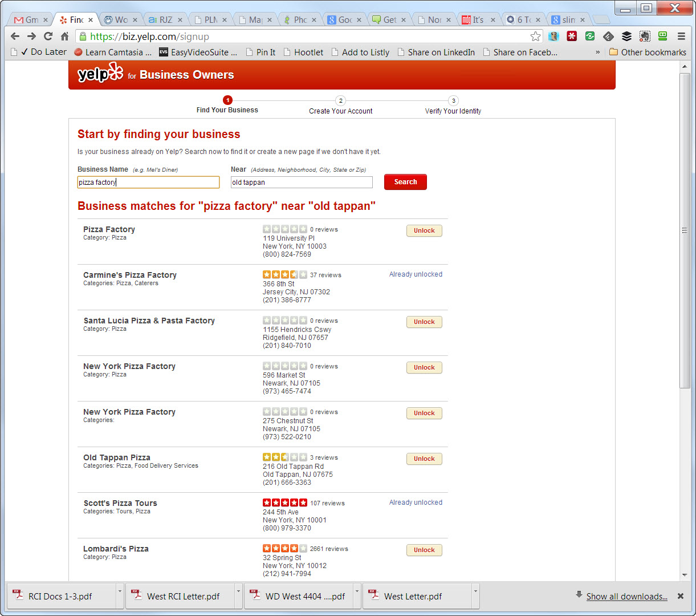Click the Evernote elephant clipper icon

pyautogui.click(x=645, y=36)
